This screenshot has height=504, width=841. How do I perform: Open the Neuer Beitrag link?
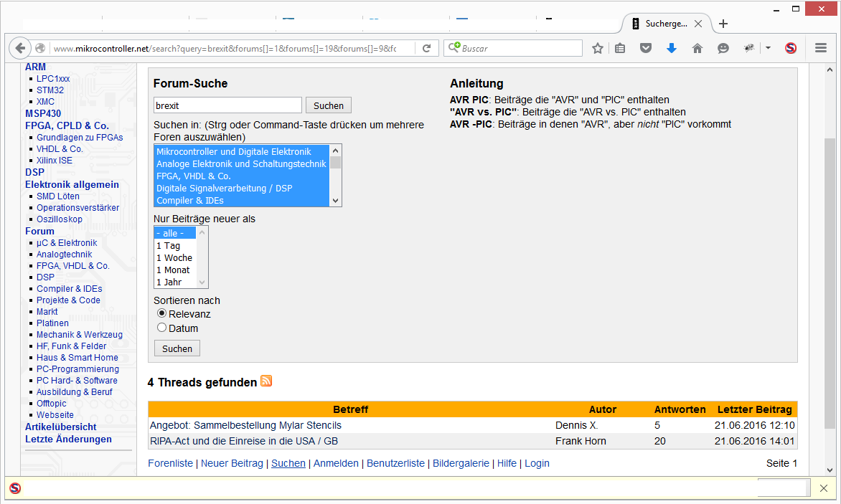pyautogui.click(x=232, y=463)
